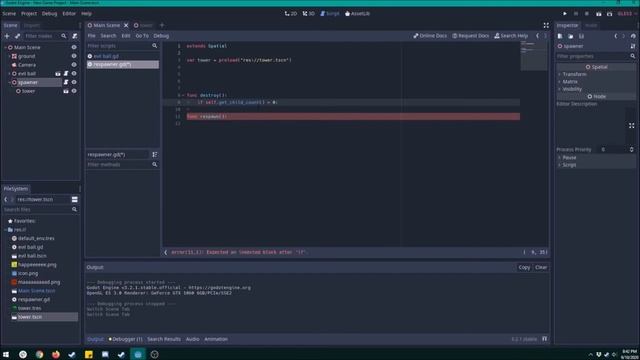Click Search Help button

(511, 36)
